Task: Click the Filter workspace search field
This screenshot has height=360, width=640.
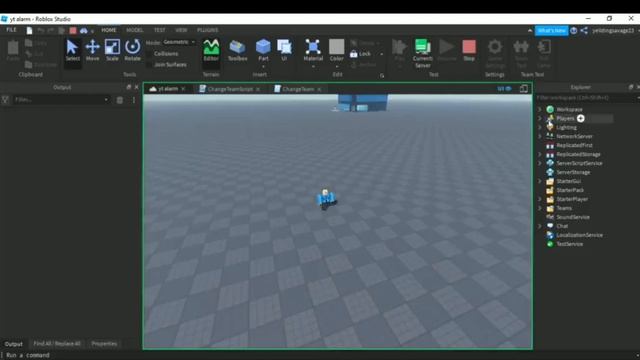Action: point(586,98)
